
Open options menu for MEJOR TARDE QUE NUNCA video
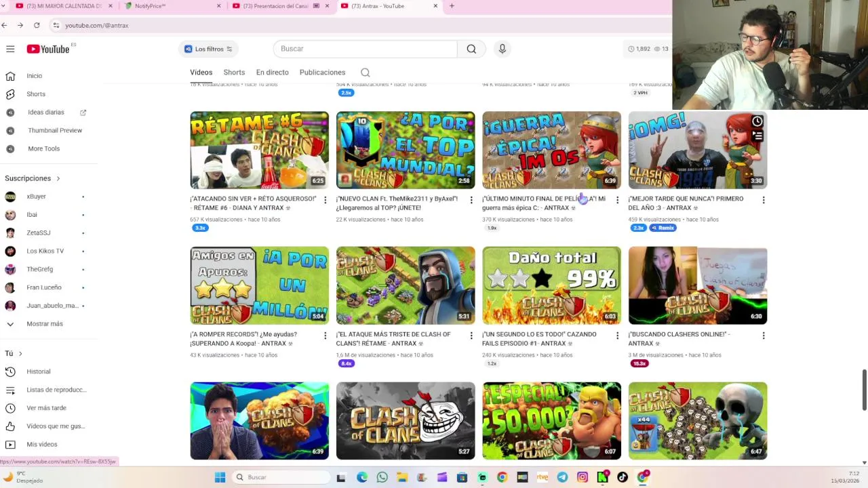point(764,200)
